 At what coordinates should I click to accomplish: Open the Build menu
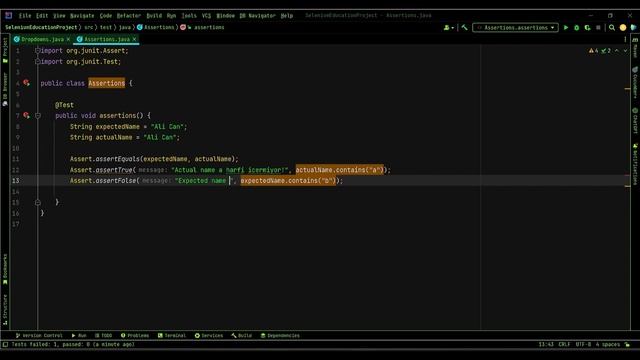154,16
